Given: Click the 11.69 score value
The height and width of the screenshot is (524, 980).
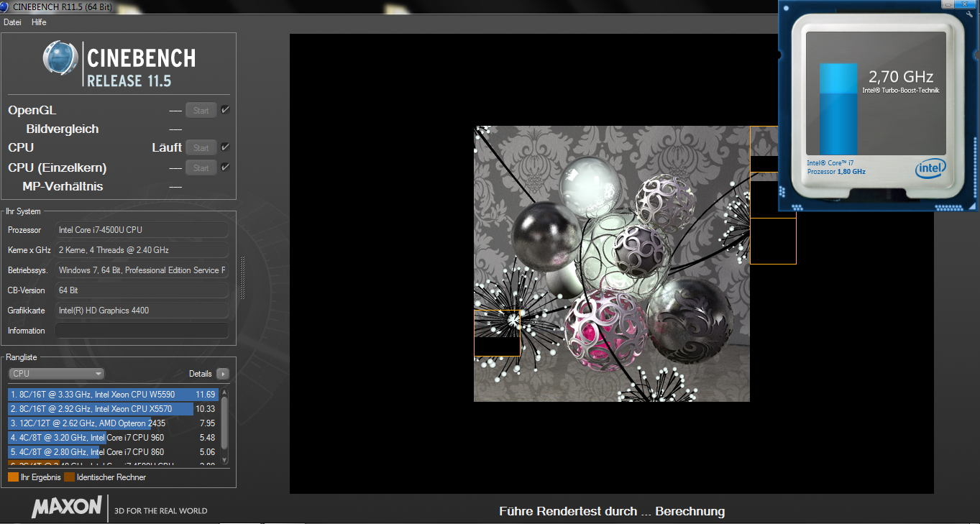Looking at the screenshot, I should 206,395.
